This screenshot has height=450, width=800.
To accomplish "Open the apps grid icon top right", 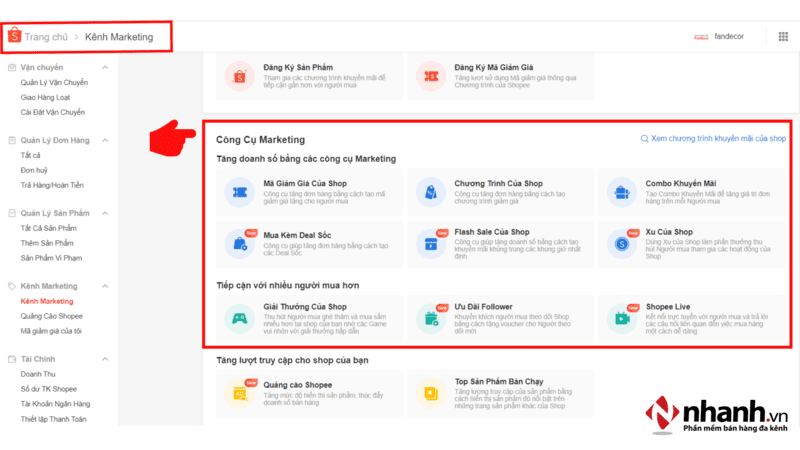I will (x=782, y=37).
